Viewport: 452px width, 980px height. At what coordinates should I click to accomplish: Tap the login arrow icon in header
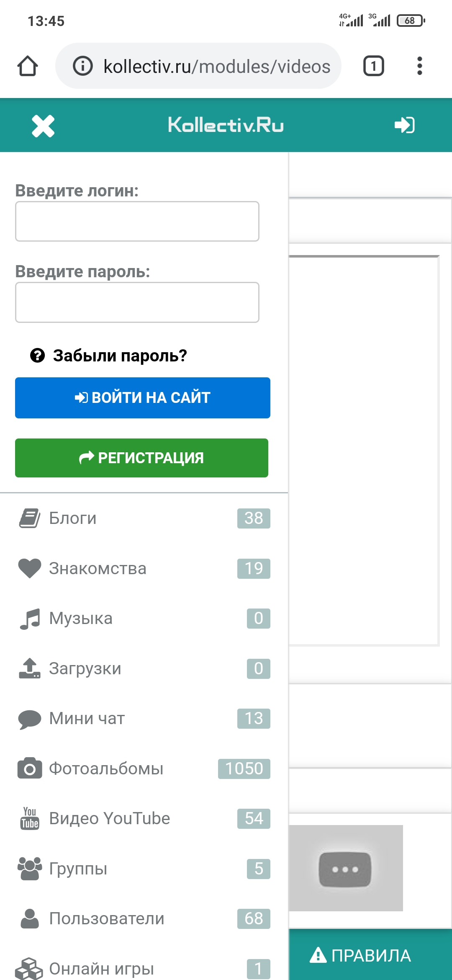click(x=404, y=125)
